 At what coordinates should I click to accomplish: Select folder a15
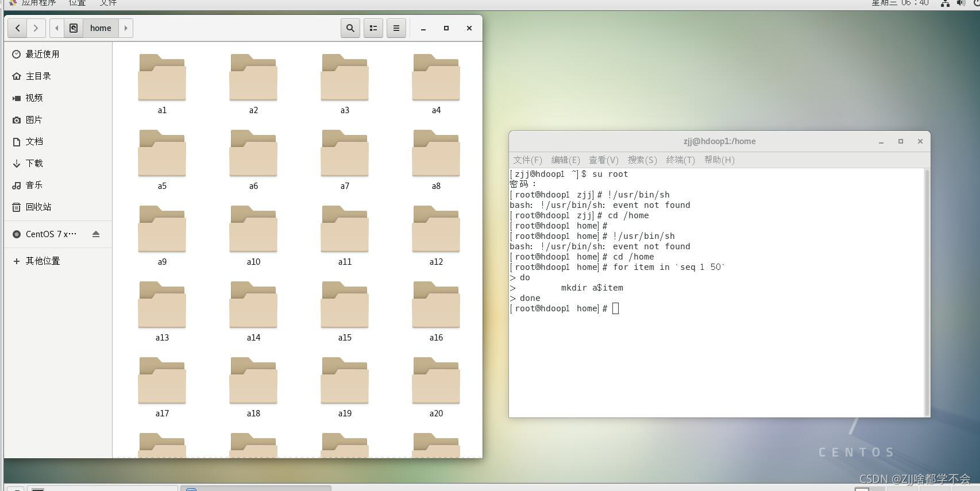click(x=345, y=311)
